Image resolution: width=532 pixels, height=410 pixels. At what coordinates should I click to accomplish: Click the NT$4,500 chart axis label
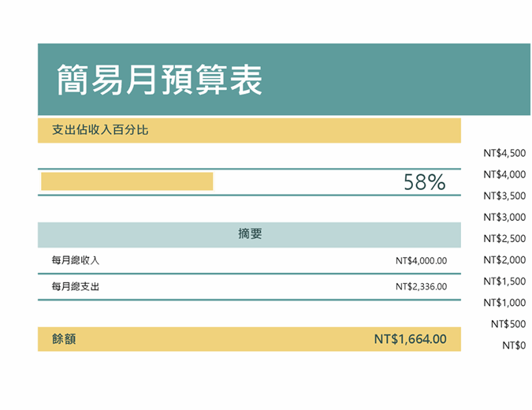(504, 153)
